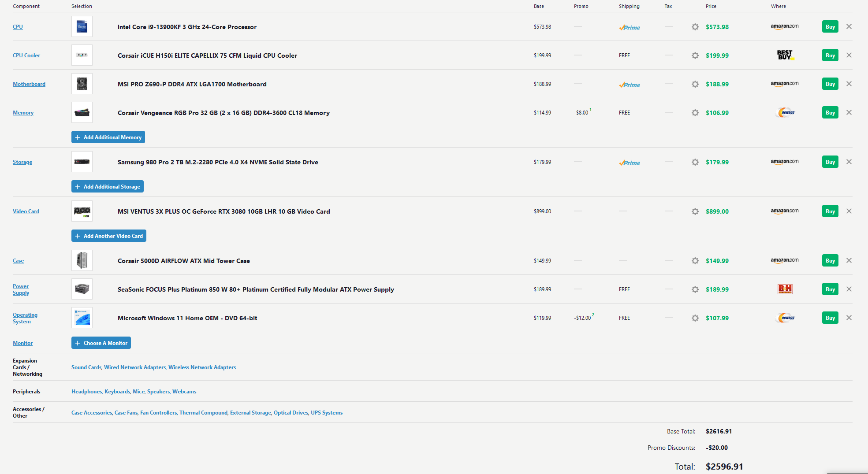Image resolution: width=868 pixels, height=474 pixels.
Task: Buy the Corsair Vengeance RGB Pro memory
Action: (830, 112)
